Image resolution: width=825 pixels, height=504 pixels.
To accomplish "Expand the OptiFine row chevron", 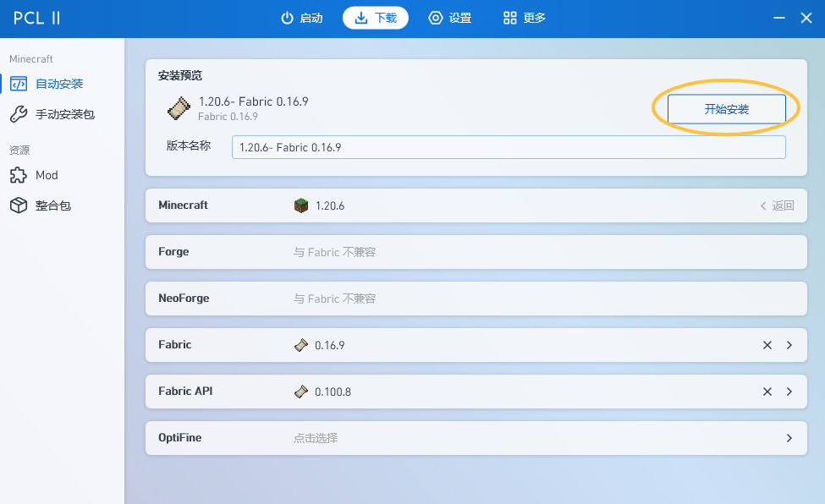I will (x=789, y=438).
